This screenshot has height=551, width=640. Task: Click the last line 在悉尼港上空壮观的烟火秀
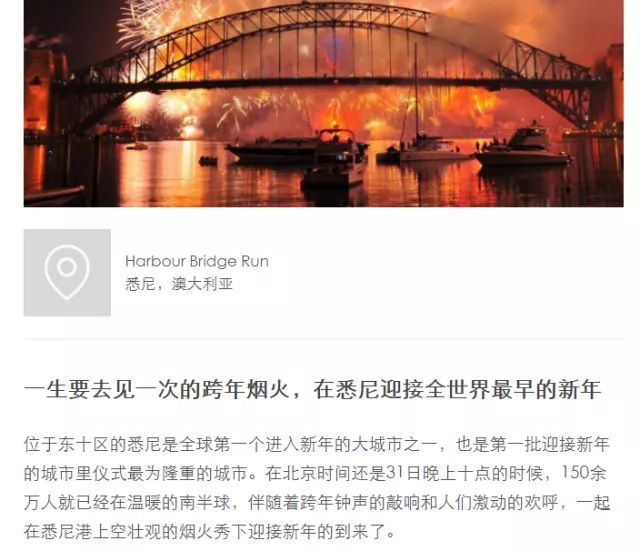coord(210,532)
